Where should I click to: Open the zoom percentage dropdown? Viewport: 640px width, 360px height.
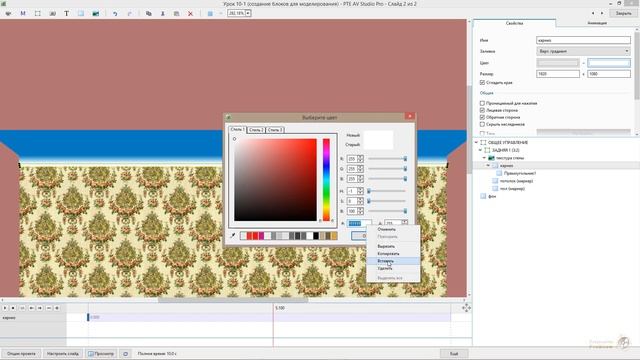tap(248, 13)
